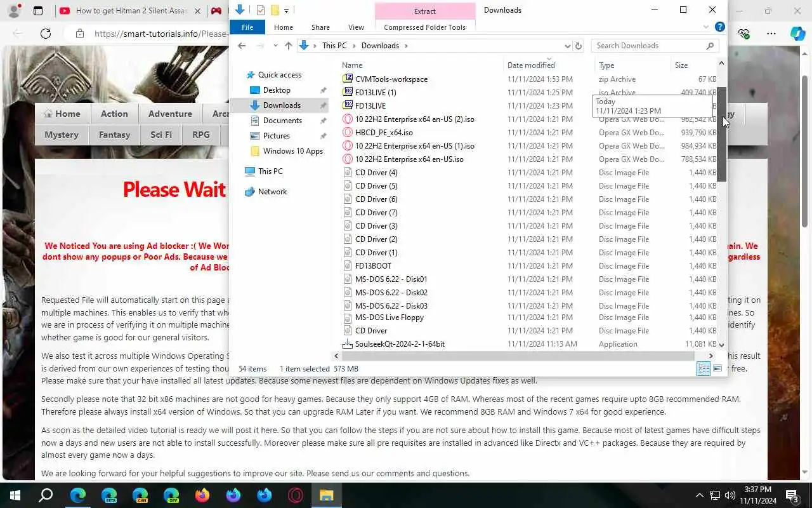Open taskbar search magnifier
Image resolution: width=812 pixels, height=508 pixels.
point(46,495)
